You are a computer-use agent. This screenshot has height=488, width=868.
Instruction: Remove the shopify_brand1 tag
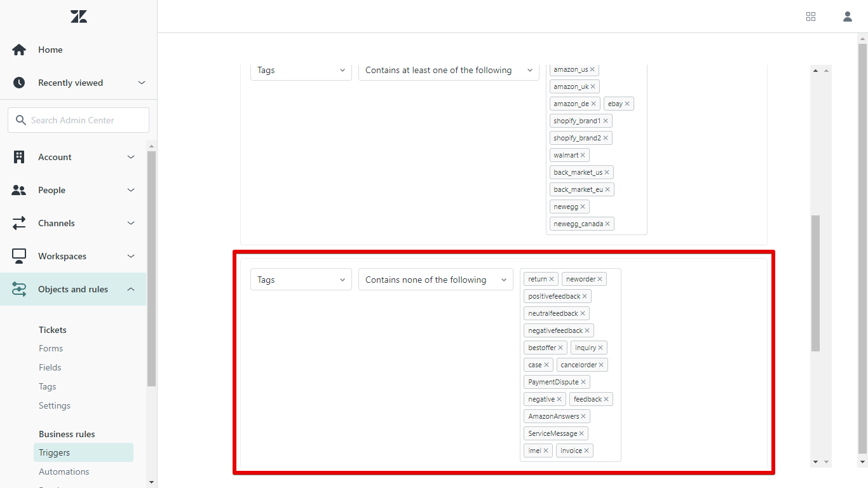coord(606,121)
